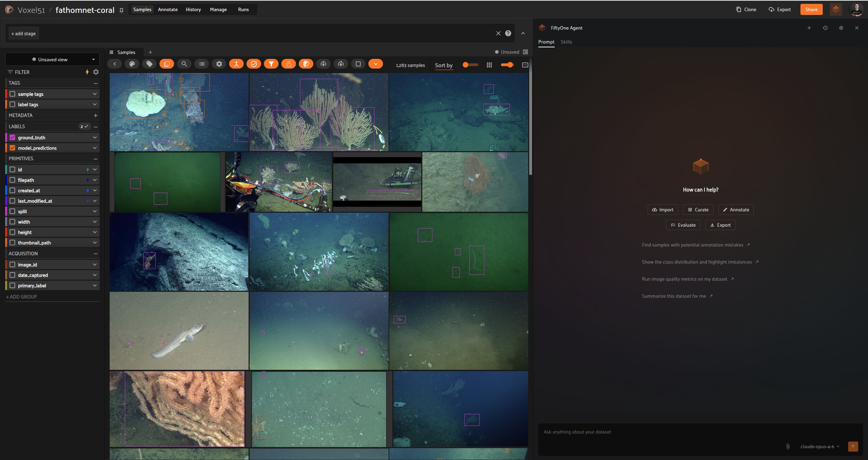Pin the fathomnet-coral dataset

tap(122, 10)
